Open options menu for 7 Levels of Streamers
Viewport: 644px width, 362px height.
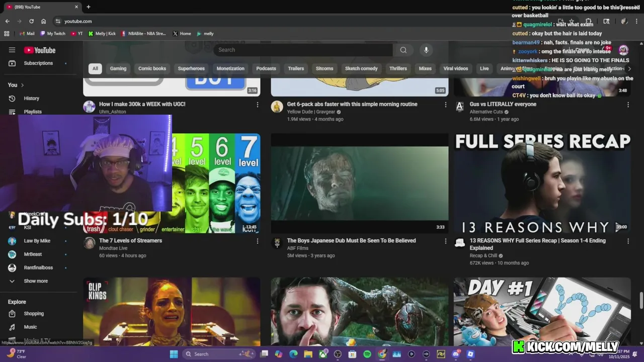tap(258, 241)
